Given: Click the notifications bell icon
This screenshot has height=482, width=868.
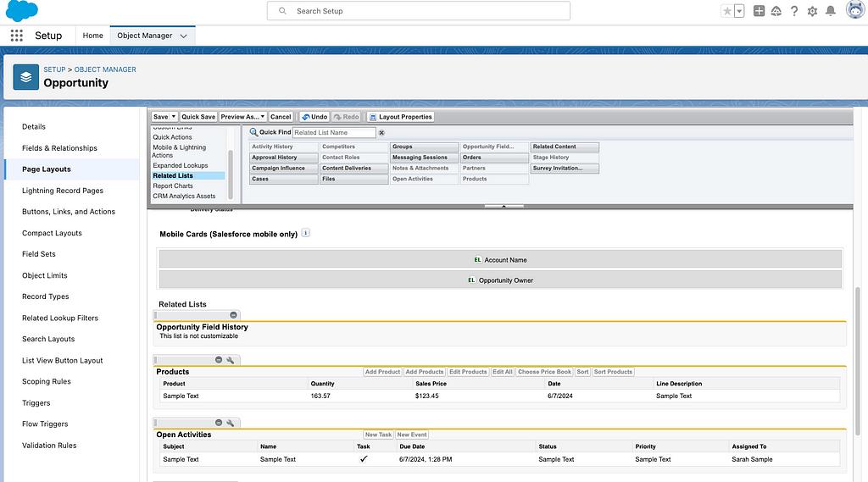Looking at the screenshot, I should click(x=831, y=11).
